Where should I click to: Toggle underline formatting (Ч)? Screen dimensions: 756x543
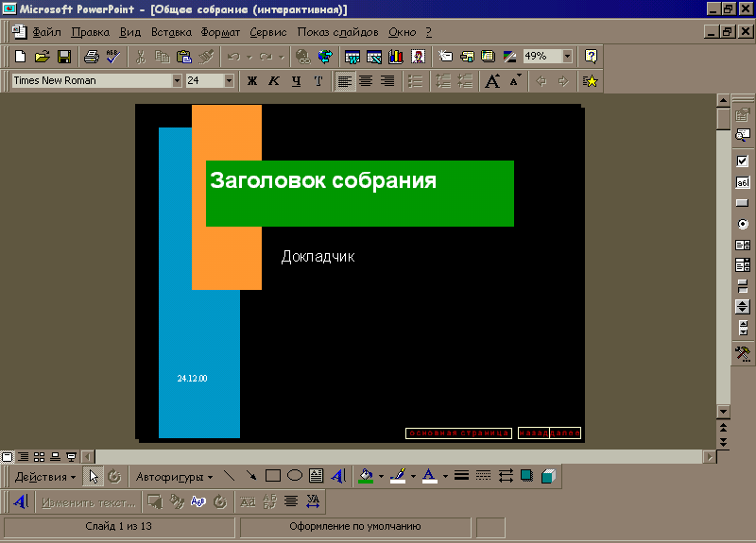pyautogui.click(x=296, y=81)
